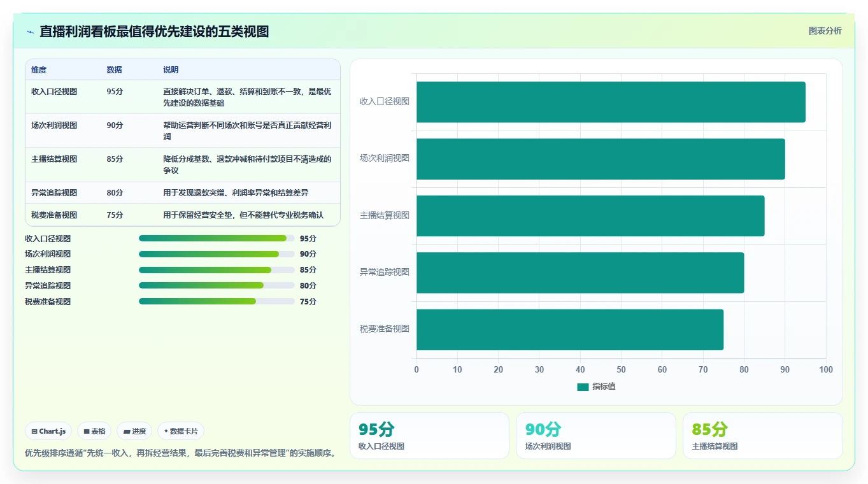Click 主播结算视图 cell in the table

[54, 159]
